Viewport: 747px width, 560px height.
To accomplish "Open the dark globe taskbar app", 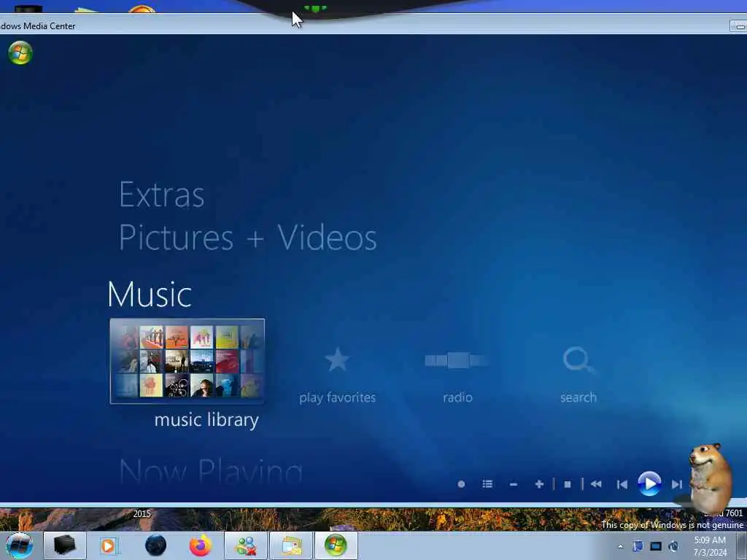I will click(x=155, y=545).
